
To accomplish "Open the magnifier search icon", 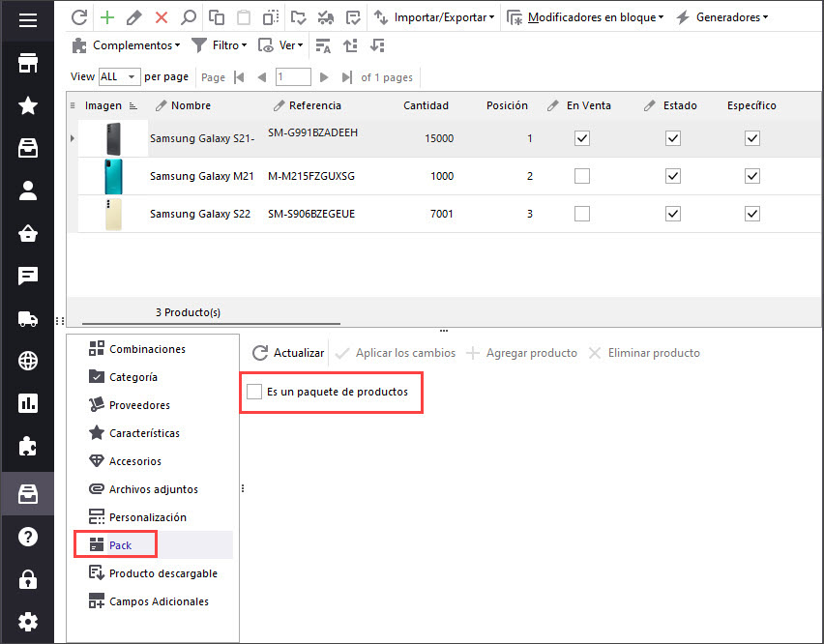I will click(x=189, y=17).
